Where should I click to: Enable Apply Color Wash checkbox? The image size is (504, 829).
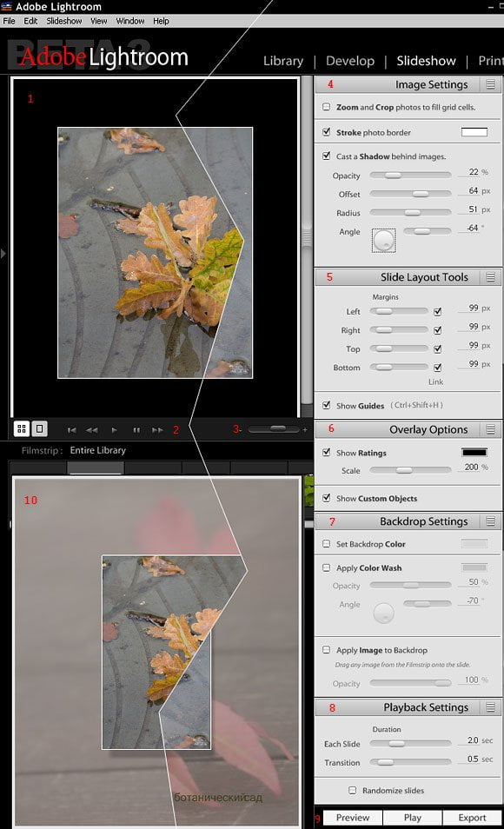click(327, 567)
